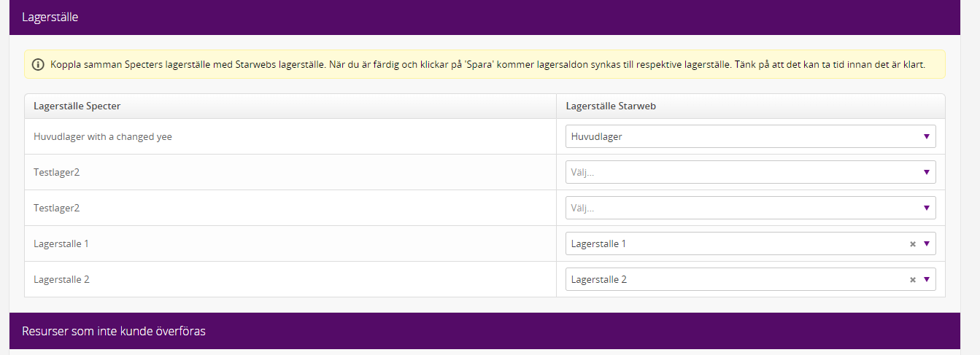Click first Testlager2 Välj... select box

point(750,172)
